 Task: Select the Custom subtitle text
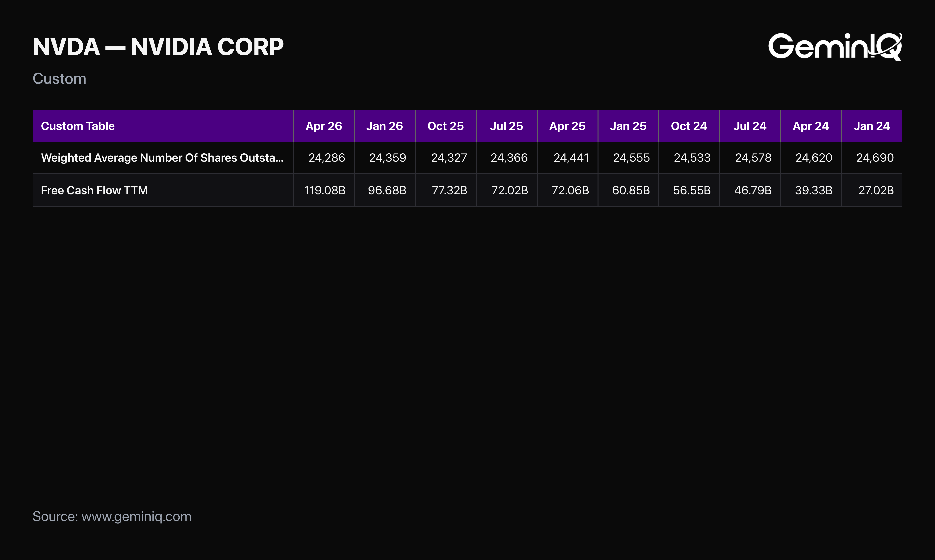[x=60, y=79]
